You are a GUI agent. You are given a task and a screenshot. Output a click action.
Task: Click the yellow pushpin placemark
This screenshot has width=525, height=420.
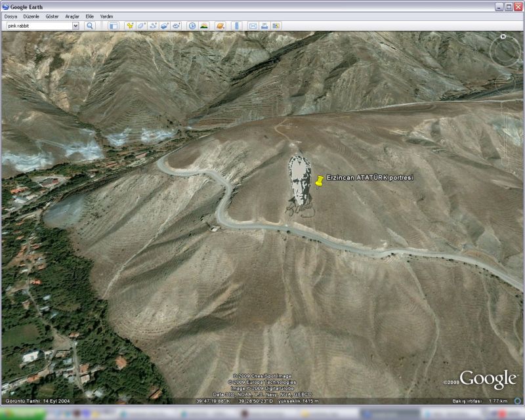(320, 181)
